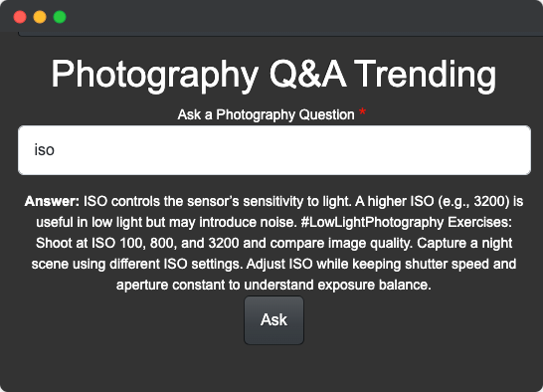Click the answer's last line about exposure balance

(273, 285)
